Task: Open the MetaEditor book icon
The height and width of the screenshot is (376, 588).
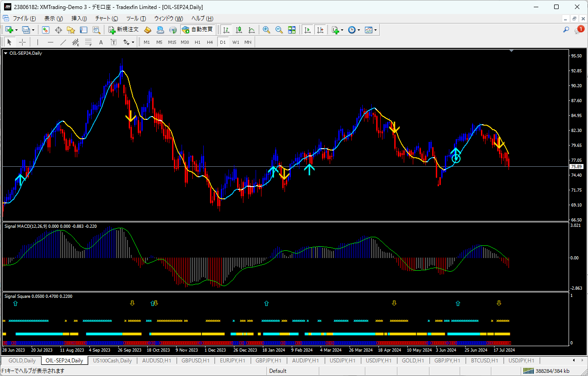Action: tap(148, 30)
